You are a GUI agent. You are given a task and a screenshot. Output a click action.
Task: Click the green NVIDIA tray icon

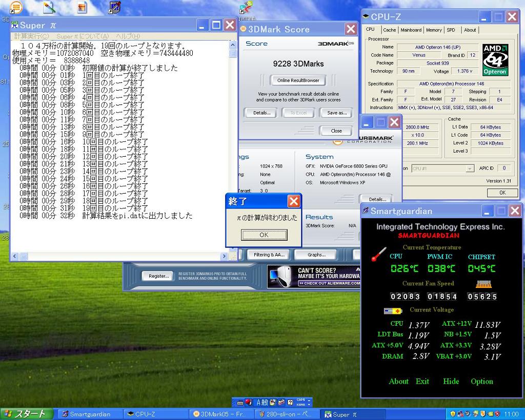(x=491, y=414)
